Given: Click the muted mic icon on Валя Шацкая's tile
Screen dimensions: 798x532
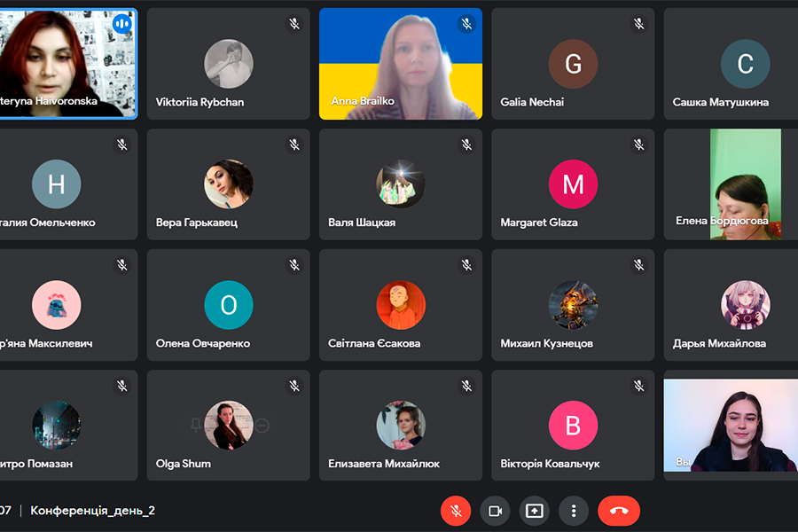Looking at the screenshot, I should (x=466, y=145).
